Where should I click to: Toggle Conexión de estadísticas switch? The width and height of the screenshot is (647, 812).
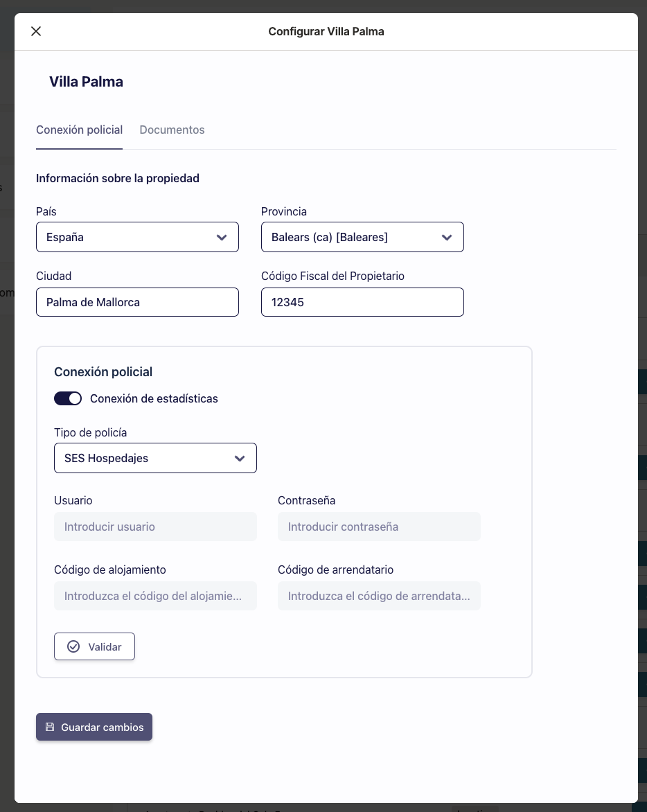[x=68, y=398]
